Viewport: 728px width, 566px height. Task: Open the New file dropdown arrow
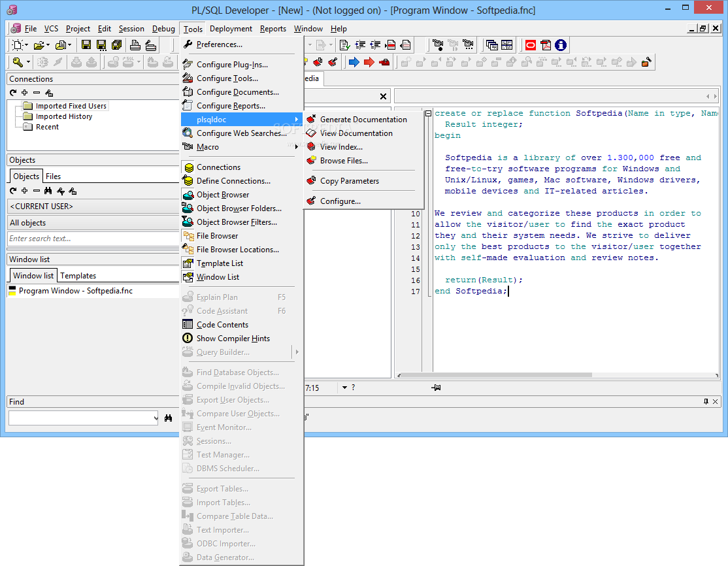pos(26,45)
